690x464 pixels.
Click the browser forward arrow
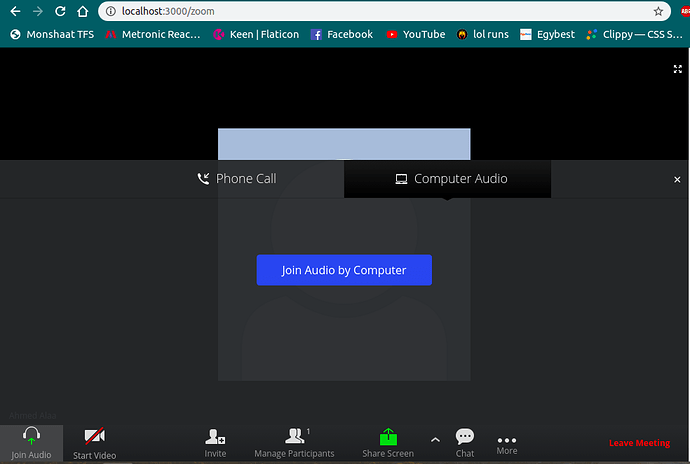38,11
